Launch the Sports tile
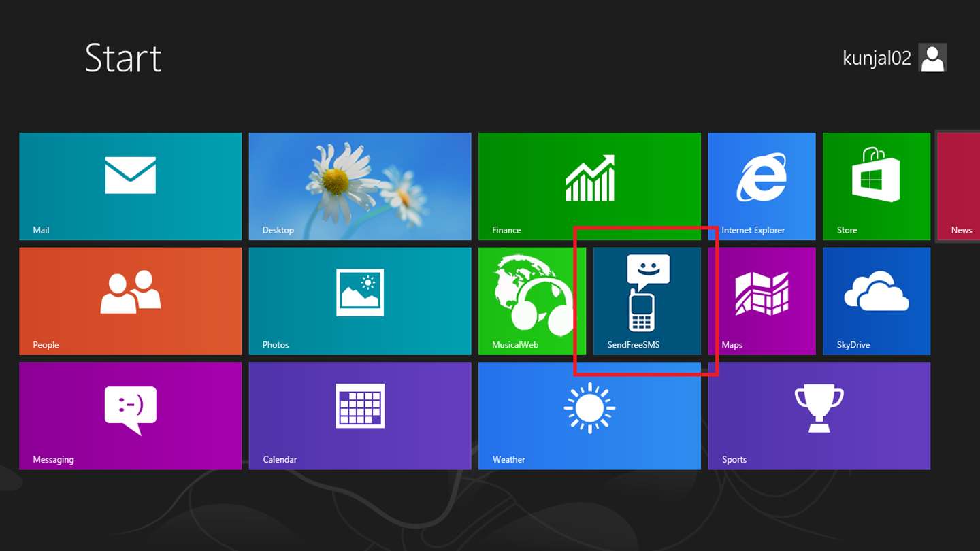980x551 pixels. [x=819, y=416]
